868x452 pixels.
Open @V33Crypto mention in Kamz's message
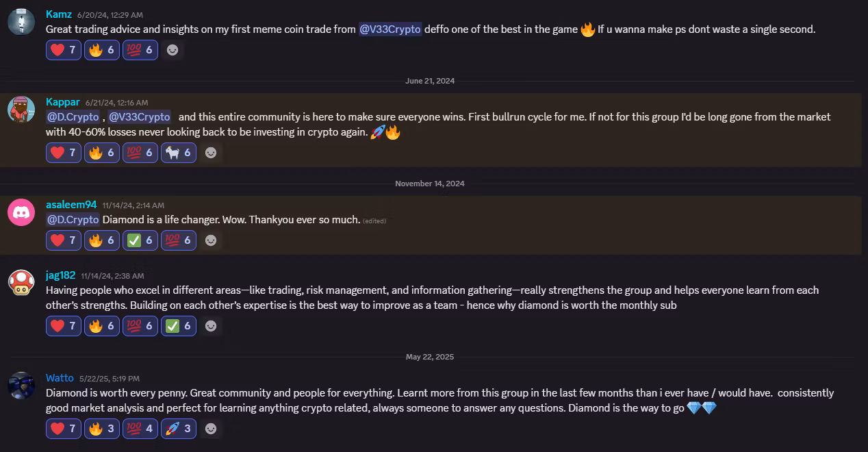point(390,29)
